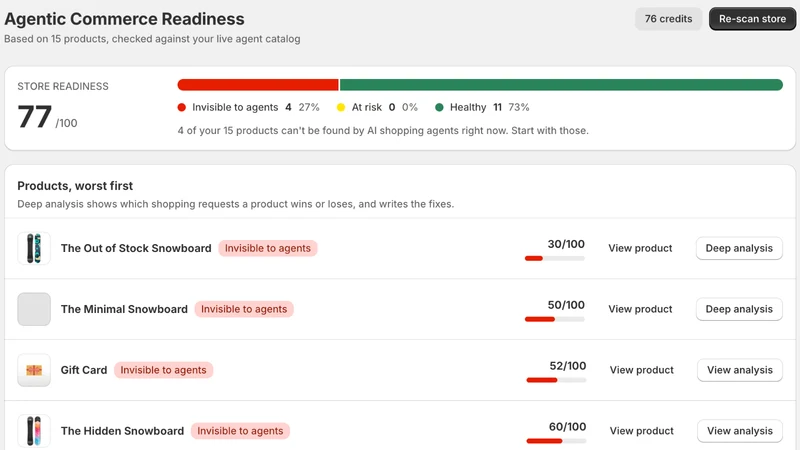
Task: Click the 60/100 score progress bar
Action: tap(556, 441)
